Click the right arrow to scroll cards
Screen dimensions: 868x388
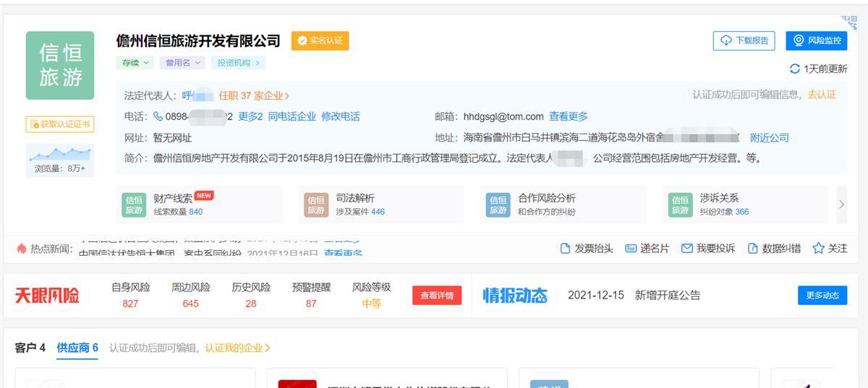tap(841, 204)
